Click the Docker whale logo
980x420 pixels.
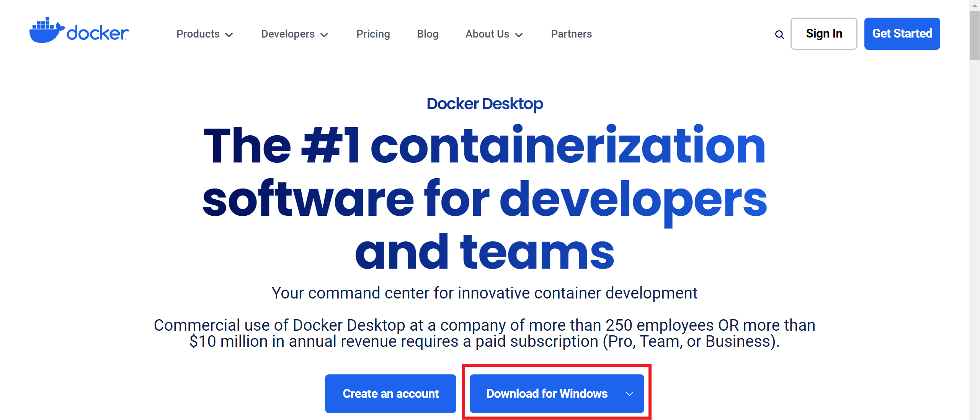pyautogui.click(x=46, y=33)
